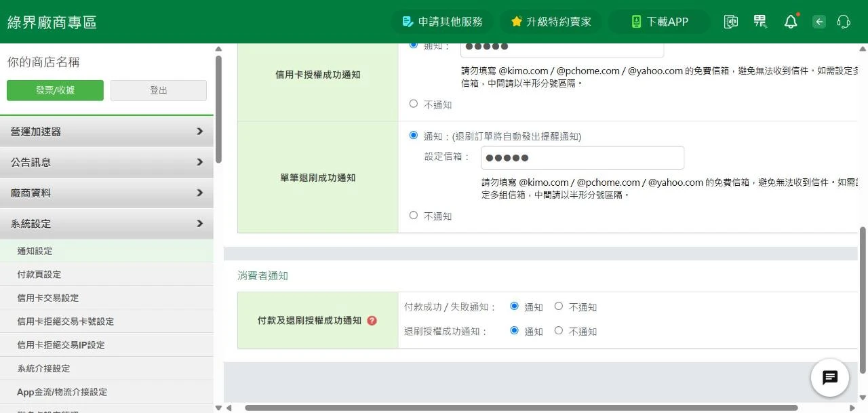Open 通知設定 in the sidebar
This screenshot has height=413, width=868.
tap(106, 251)
